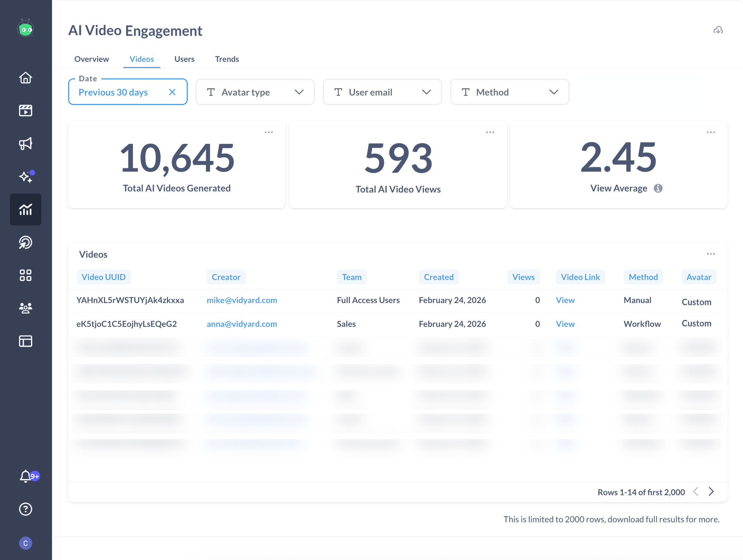Click the cloud export icon top right
This screenshot has height=560, width=743.
718,31
